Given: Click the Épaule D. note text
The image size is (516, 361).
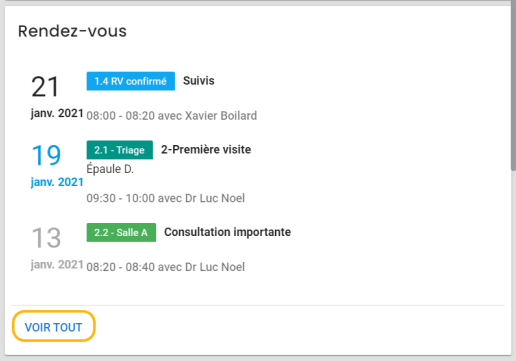Looking at the screenshot, I should (x=110, y=169).
